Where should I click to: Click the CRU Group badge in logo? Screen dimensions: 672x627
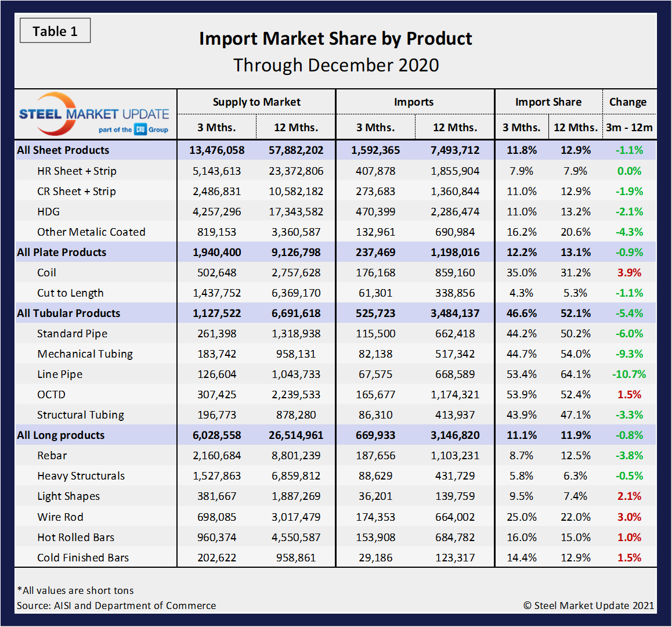[140, 129]
